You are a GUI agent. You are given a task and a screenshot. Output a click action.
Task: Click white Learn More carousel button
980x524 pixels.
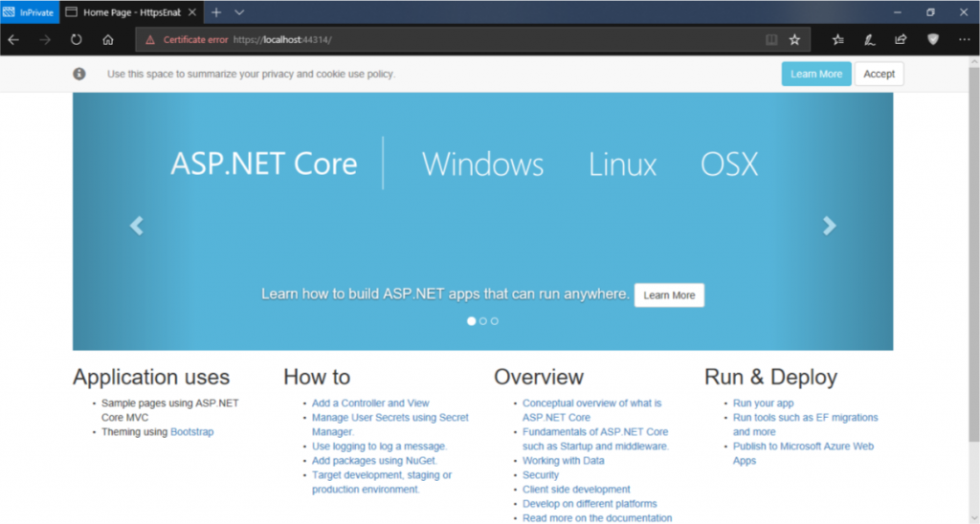click(x=669, y=295)
